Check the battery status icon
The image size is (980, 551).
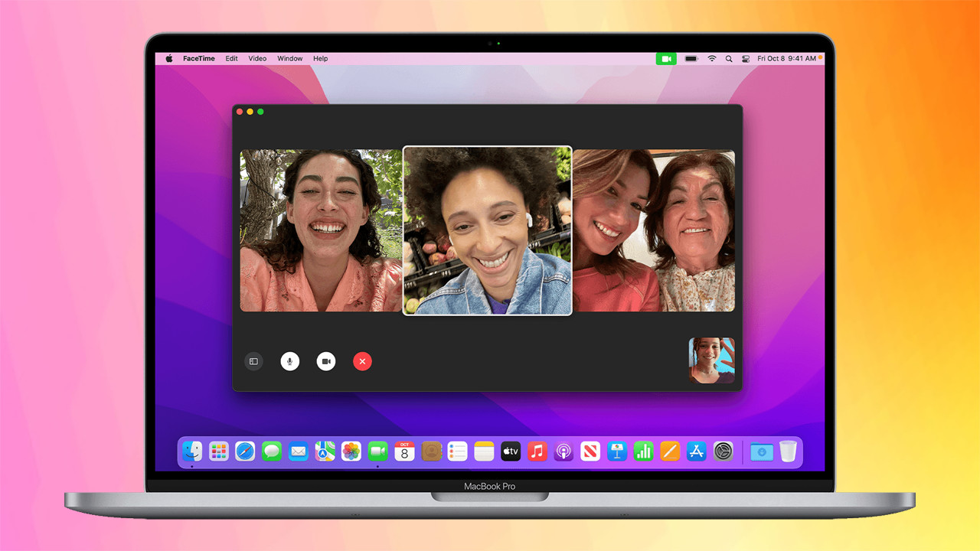tap(691, 58)
